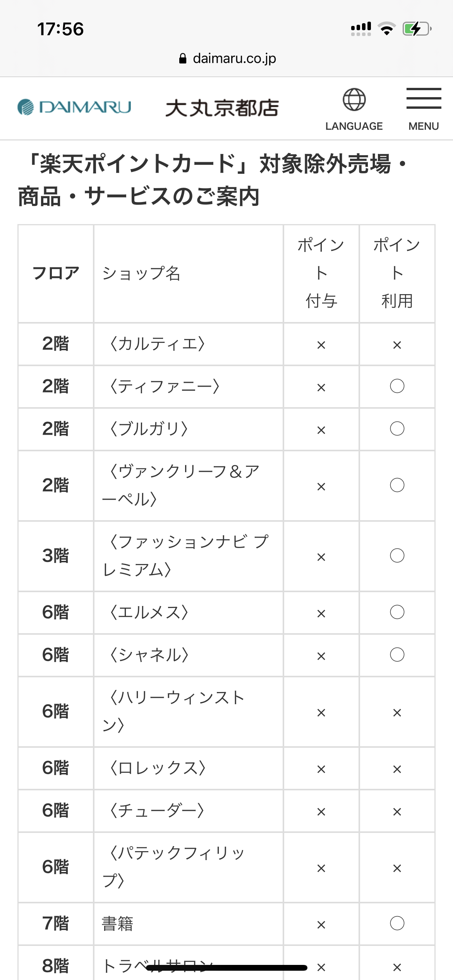Open the LANGUAGE globe icon
The width and height of the screenshot is (453, 980).
tap(354, 100)
